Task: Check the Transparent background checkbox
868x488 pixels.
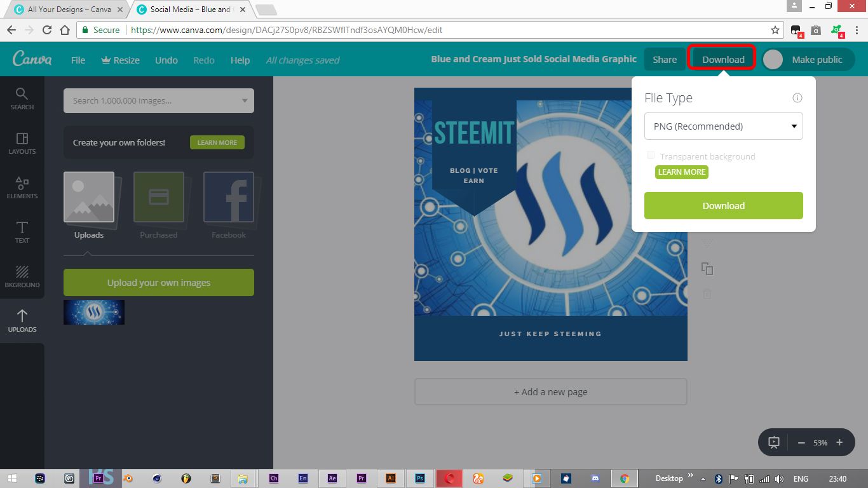Action: pyautogui.click(x=650, y=156)
